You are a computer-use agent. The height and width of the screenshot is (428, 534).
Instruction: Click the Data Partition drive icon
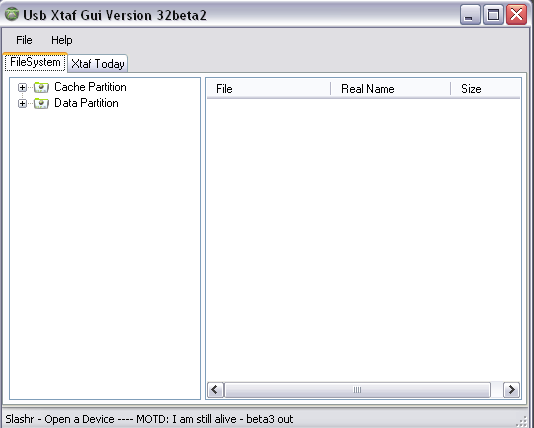click(41, 104)
